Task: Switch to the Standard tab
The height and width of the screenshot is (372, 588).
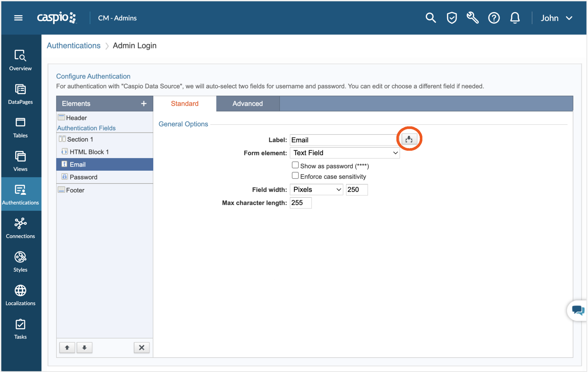Action: pyautogui.click(x=185, y=104)
